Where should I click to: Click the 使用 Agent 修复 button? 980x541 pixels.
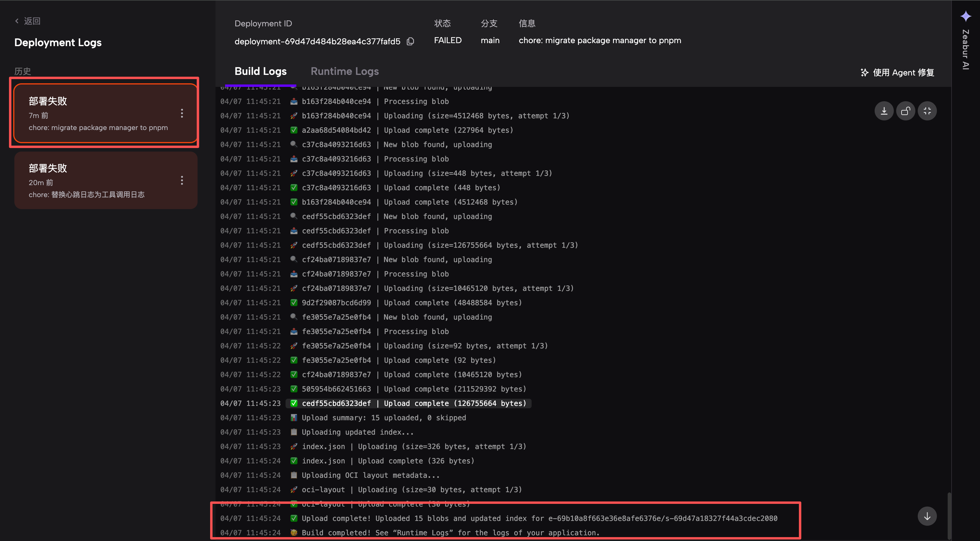pyautogui.click(x=897, y=72)
